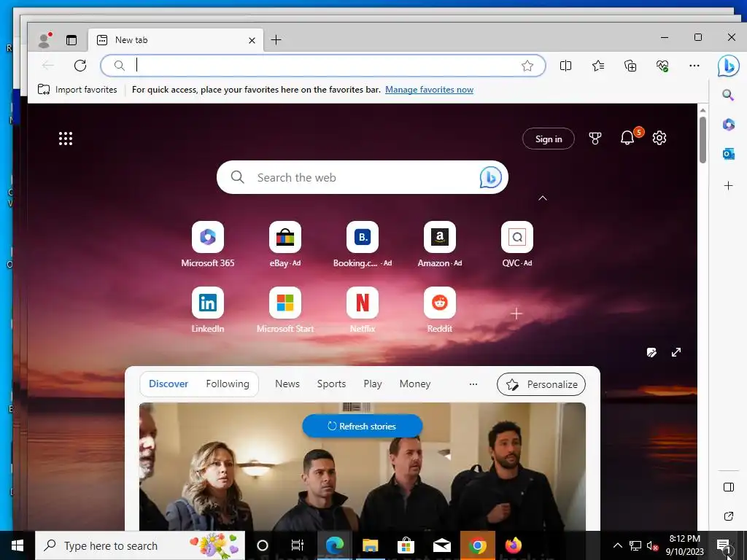Screen dimensions: 747x560
Task: Open the Favorites list
Action: [x=598, y=66]
